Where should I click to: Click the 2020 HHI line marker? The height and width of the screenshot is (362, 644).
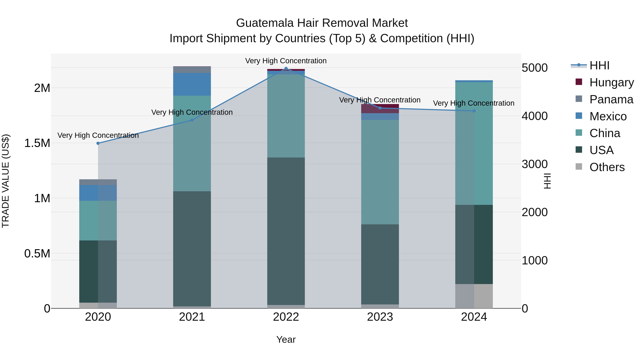[x=98, y=143]
